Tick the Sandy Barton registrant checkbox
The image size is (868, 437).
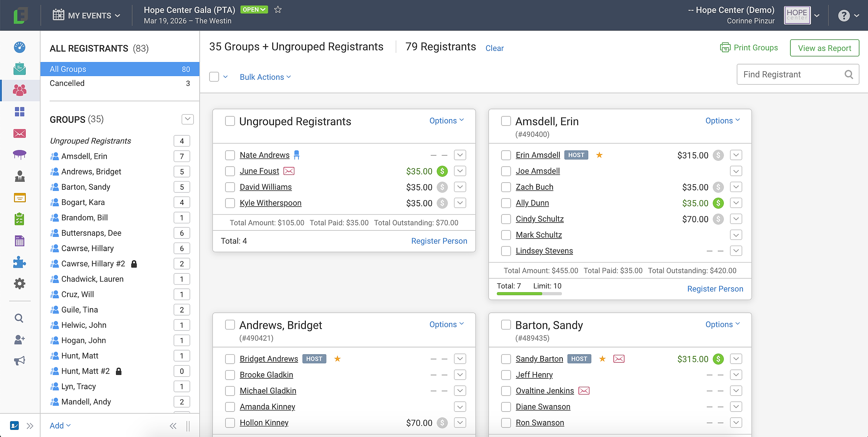click(506, 359)
